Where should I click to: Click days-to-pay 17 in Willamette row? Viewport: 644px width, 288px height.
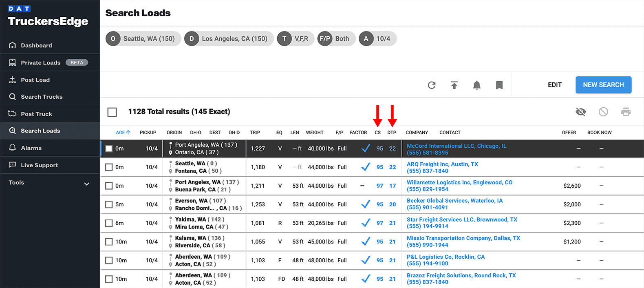coord(393,186)
